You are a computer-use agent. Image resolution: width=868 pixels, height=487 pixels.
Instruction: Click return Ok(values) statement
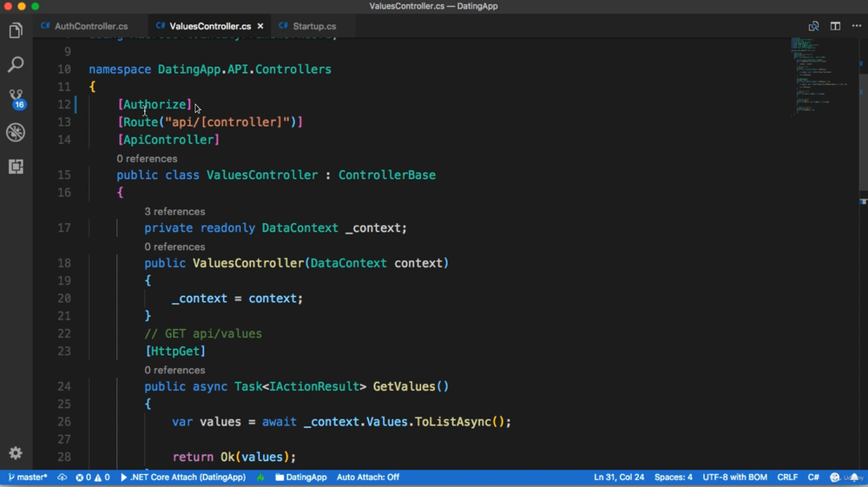[234, 457]
